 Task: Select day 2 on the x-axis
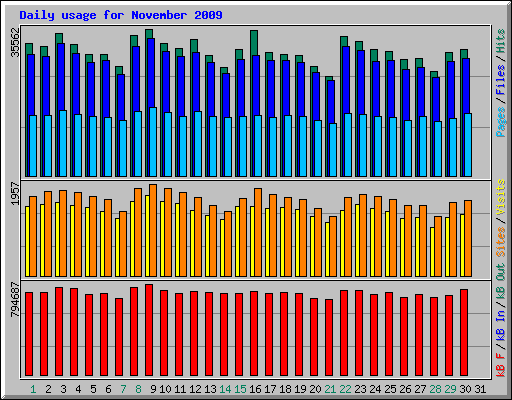pyautogui.click(x=48, y=389)
